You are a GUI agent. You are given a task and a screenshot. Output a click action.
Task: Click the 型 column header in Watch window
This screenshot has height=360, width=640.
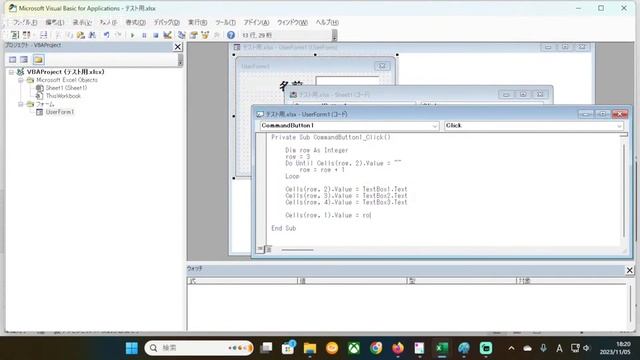(x=462, y=281)
